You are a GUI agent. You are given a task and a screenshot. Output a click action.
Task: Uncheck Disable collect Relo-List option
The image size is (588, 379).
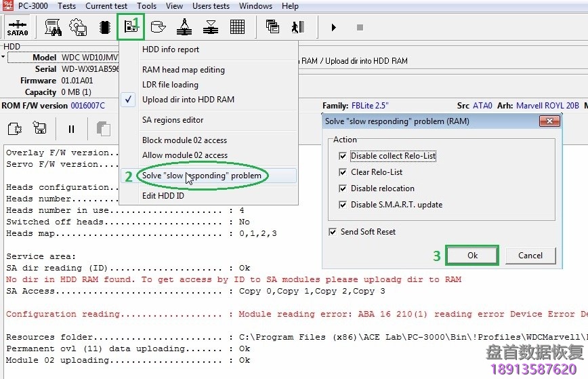coord(342,156)
